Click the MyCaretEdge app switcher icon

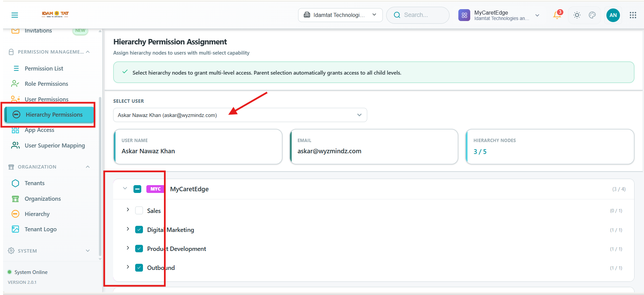464,15
